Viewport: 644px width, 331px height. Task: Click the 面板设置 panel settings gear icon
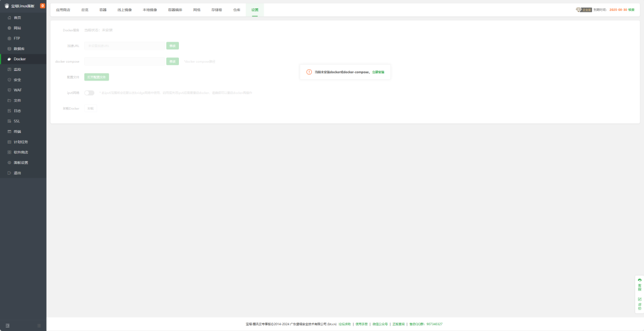tap(10, 163)
